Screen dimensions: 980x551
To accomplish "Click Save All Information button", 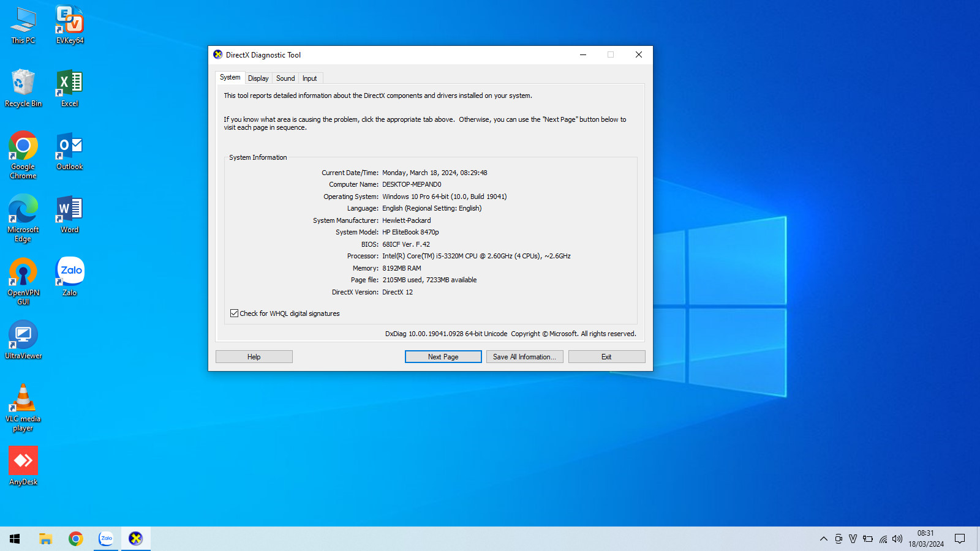I will [525, 357].
